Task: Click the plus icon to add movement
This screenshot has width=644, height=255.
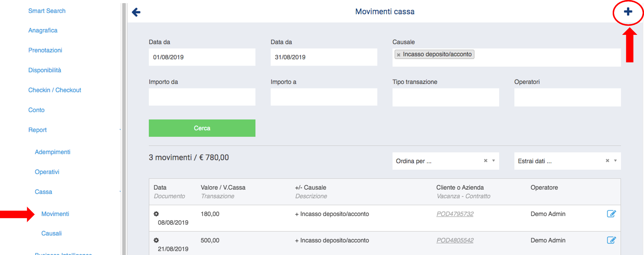Action: [x=628, y=12]
